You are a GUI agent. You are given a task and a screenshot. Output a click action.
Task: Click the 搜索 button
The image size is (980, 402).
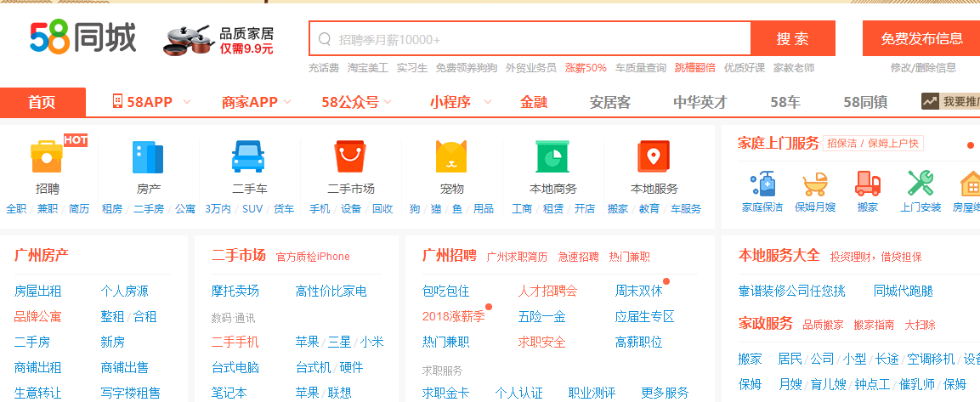coord(792,39)
